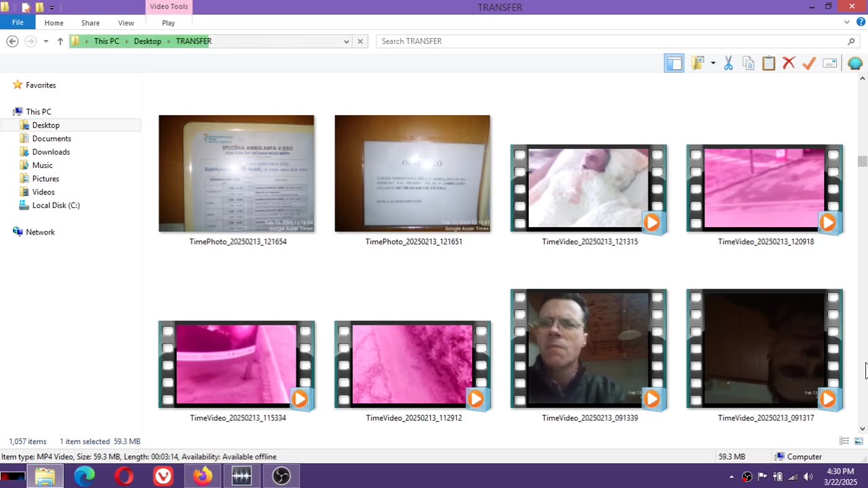The image size is (868, 488).
Task: Click TRANSFER in the address breadcrumb
Action: [194, 41]
